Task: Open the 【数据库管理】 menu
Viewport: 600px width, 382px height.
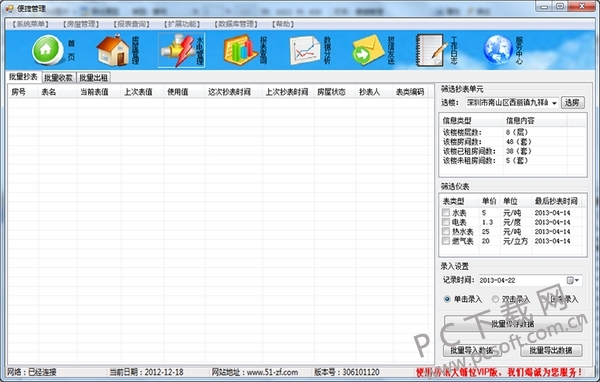Action: click(x=236, y=24)
